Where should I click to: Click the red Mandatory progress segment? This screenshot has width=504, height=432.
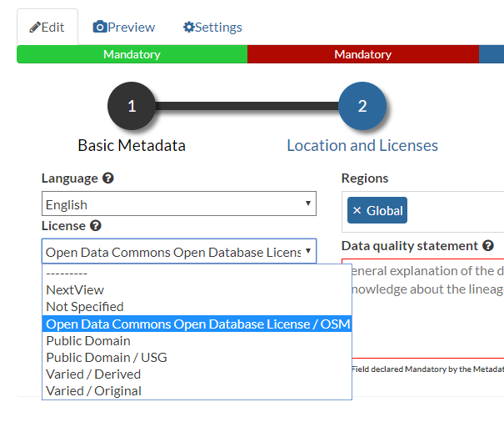point(363,54)
